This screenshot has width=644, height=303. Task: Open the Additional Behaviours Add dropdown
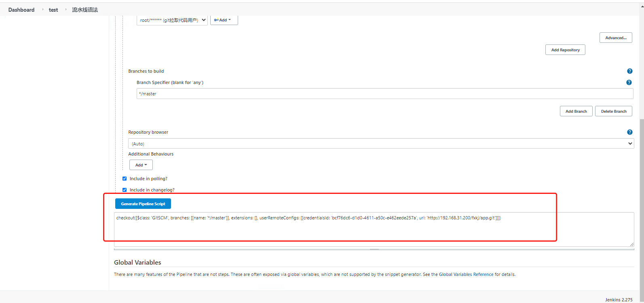141,165
